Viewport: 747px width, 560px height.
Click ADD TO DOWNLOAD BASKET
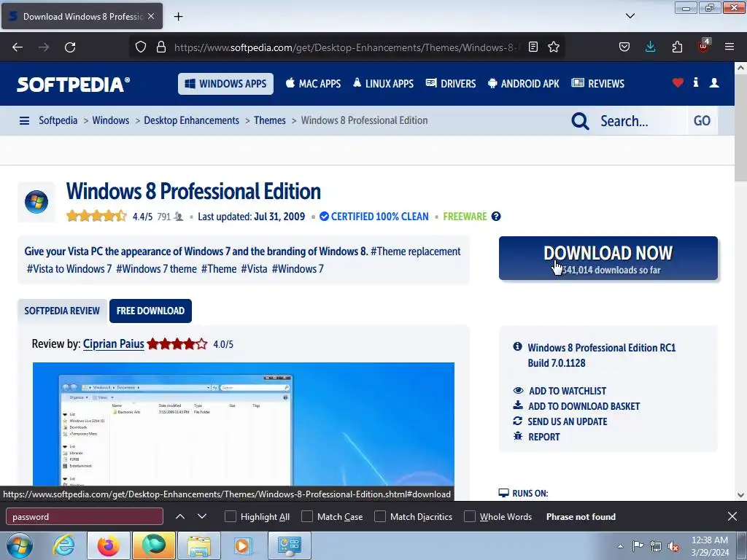pos(576,406)
